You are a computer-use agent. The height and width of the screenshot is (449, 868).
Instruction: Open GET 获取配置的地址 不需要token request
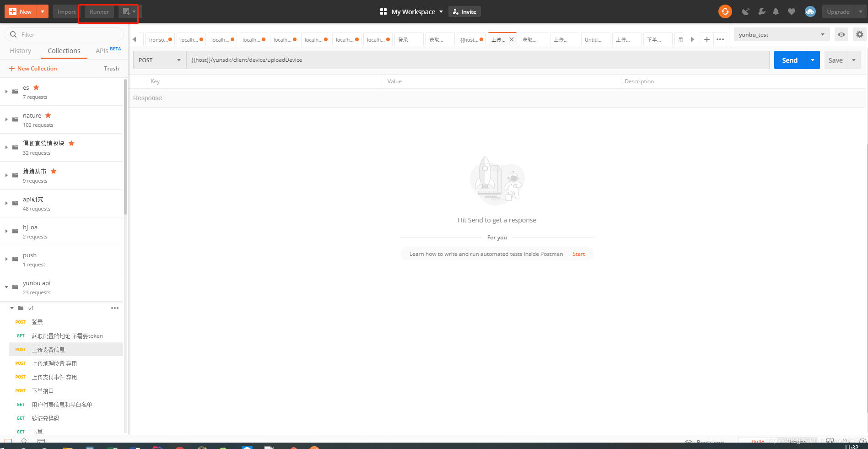66,335
